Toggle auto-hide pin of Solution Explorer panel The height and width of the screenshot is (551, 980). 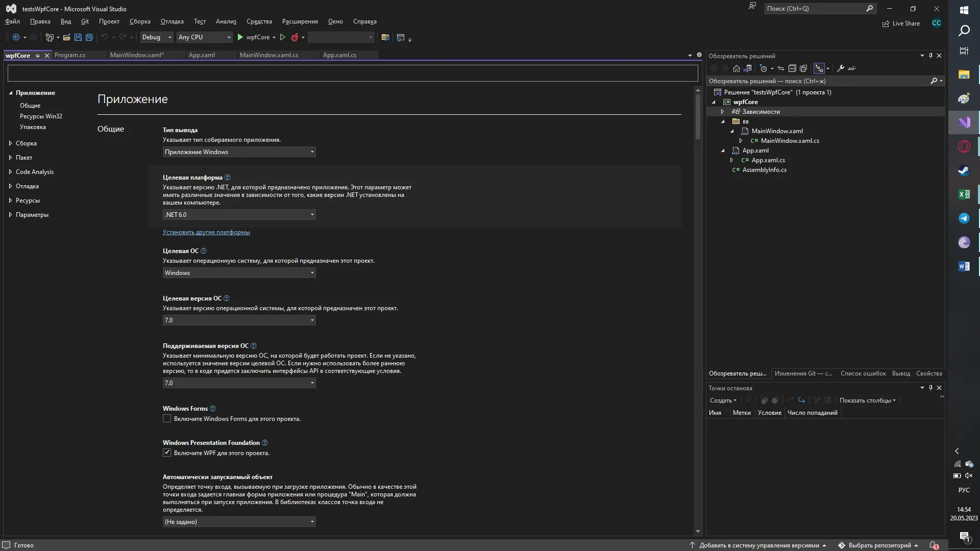pyautogui.click(x=930, y=56)
